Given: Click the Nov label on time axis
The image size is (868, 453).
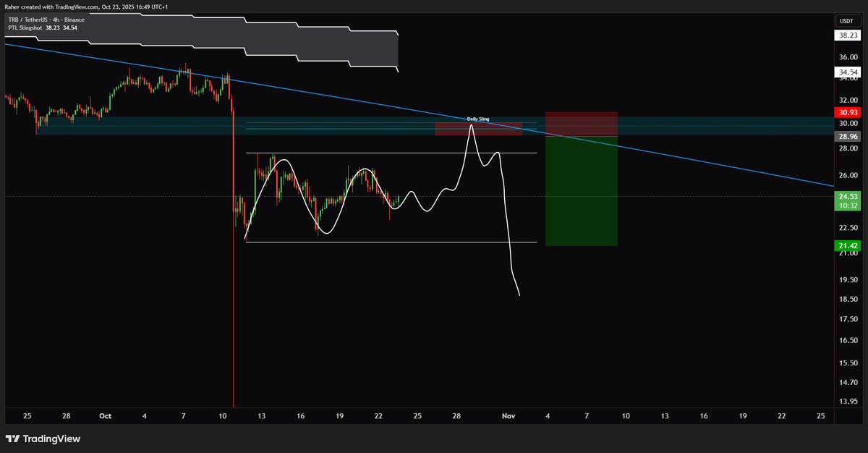Looking at the screenshot, I should point(509,416).
